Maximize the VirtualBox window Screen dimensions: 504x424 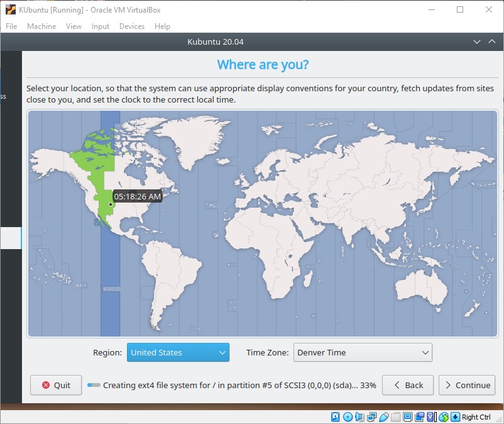(460, 9)
